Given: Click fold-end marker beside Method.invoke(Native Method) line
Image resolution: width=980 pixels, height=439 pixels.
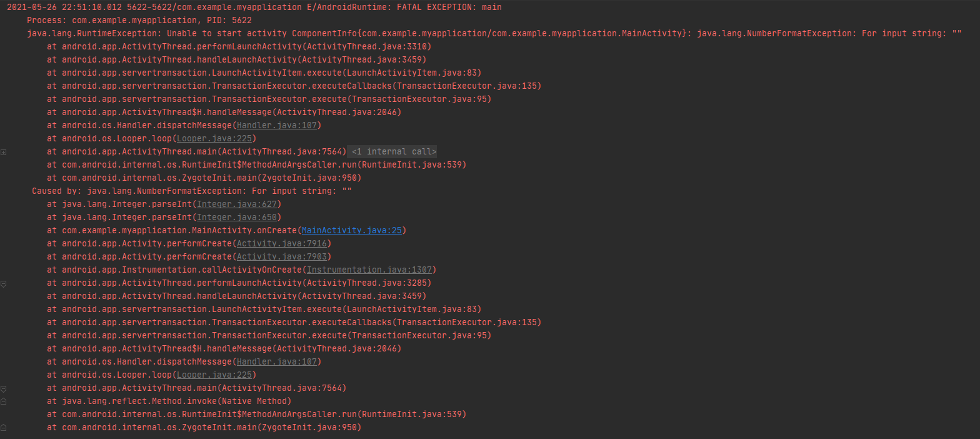Looking at the screenshot, I should point(4,401).
